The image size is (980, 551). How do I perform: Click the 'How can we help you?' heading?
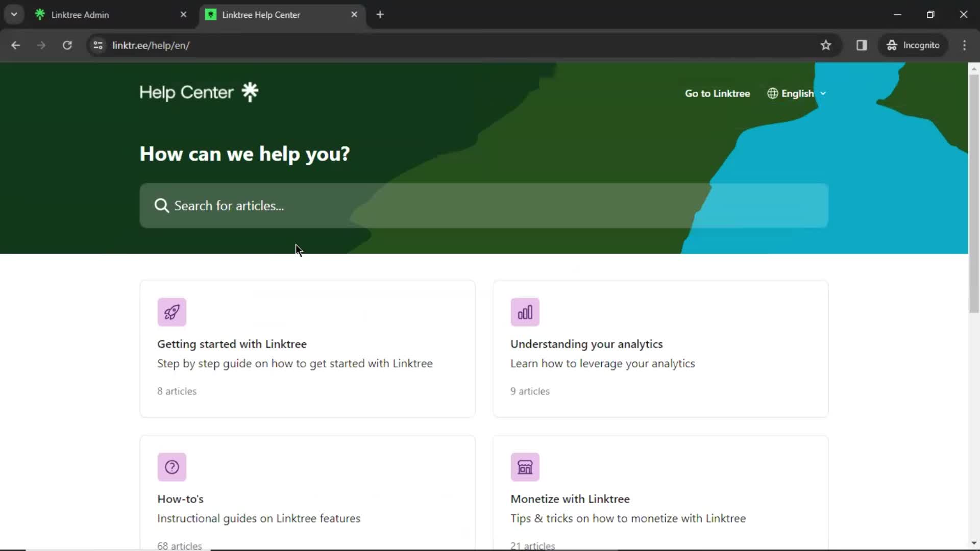(x=244, y=154)
